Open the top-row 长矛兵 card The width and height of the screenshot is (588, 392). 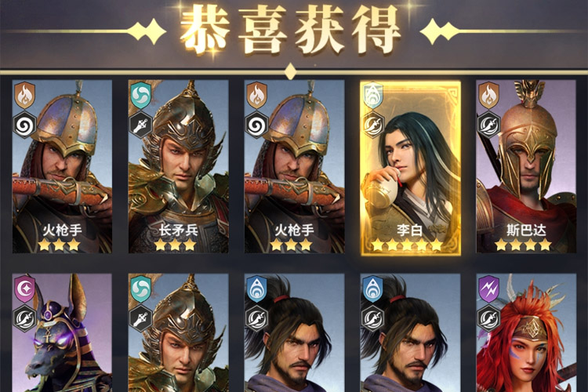[178, 166]
